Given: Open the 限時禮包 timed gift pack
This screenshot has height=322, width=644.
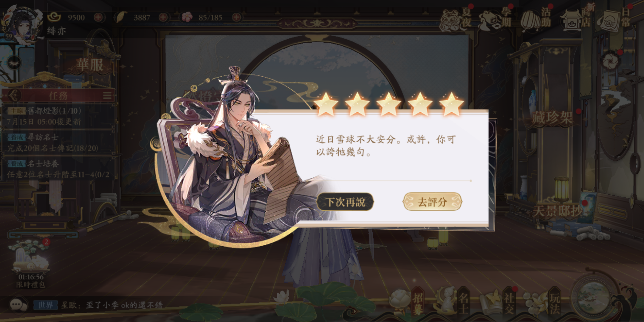Looking at the screenshot, I should point(31,264).
